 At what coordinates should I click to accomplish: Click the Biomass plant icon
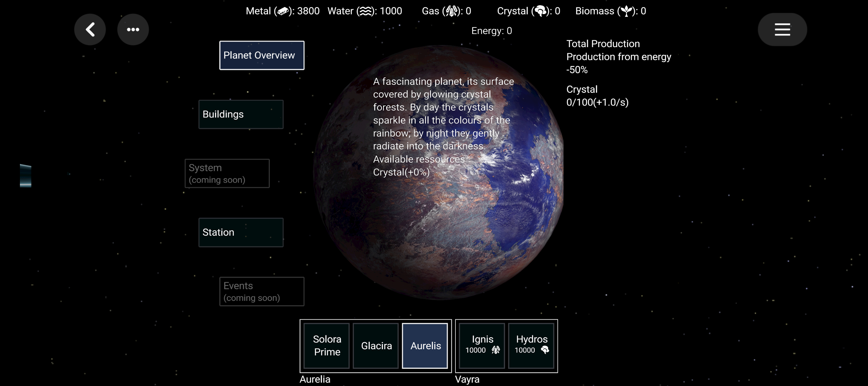pyautogui.click(x=626, y=11)
